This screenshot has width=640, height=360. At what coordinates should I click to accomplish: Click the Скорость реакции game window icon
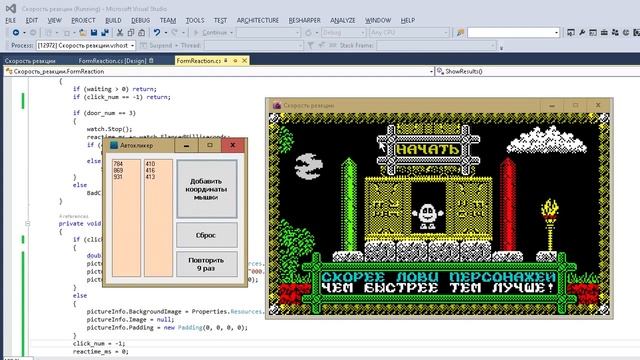[x=277, y=105]
